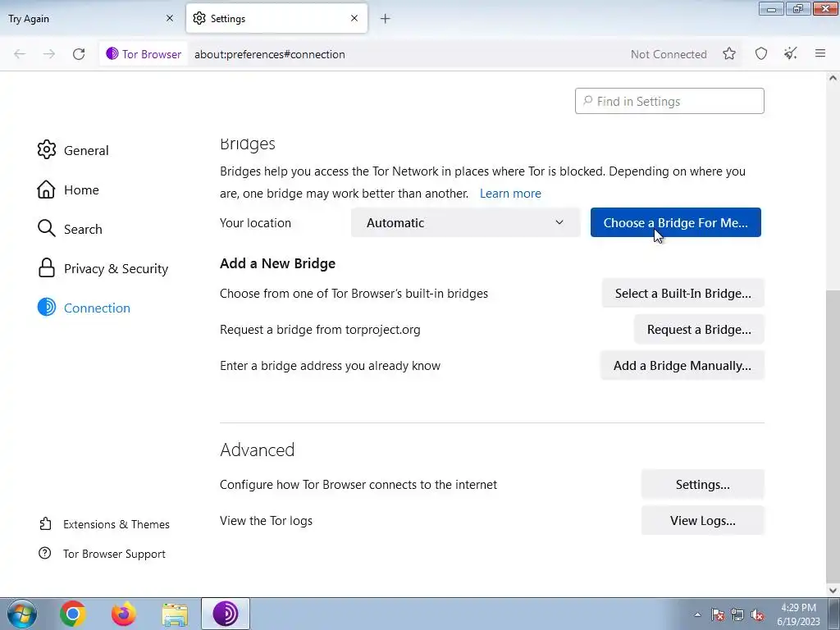
Task: Click the Tor Browser taskbar icon
Action: (226, 614)
